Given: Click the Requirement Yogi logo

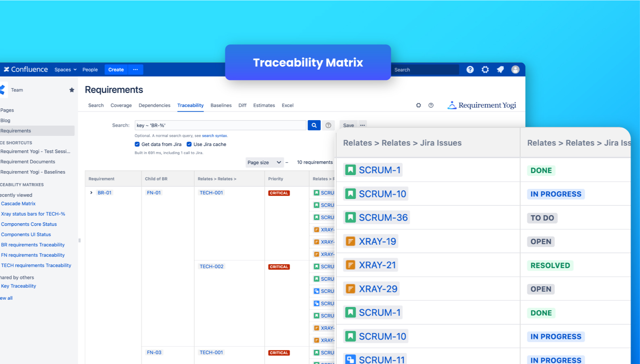Looking at the screenshot, I should [482, 105].
